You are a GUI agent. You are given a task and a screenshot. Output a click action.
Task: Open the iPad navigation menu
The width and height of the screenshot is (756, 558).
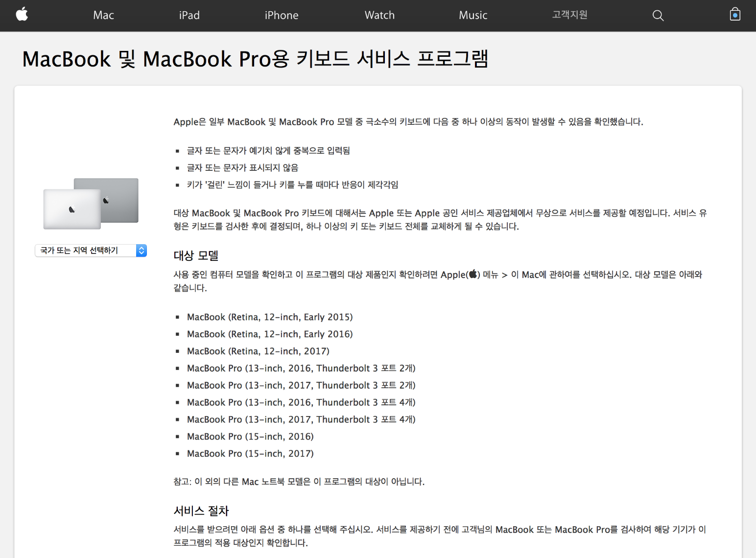[x=189, y=15]
